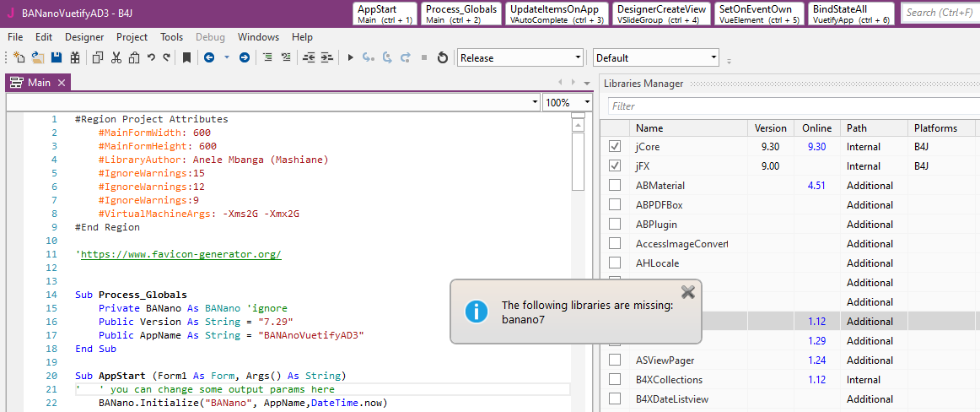This screenshot has height=412, width=980.
Task: Open the Release build mode dropdown
Action: point(520,57)
